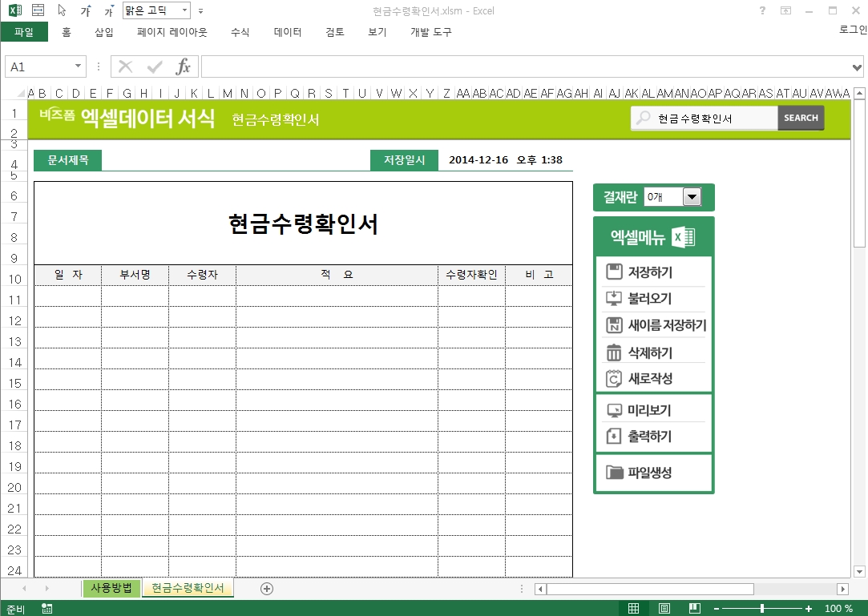
Task: Open the 개발 도구 ribbon tab
Action: (x=430, y=32)
